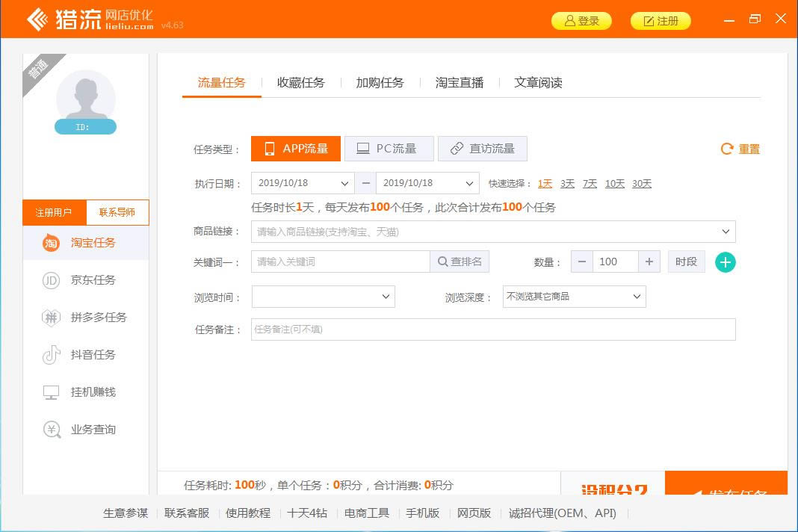Click the lieliu.com website text
The width and height of the screenshot is (798, 532).
click(x=129, y=26)
